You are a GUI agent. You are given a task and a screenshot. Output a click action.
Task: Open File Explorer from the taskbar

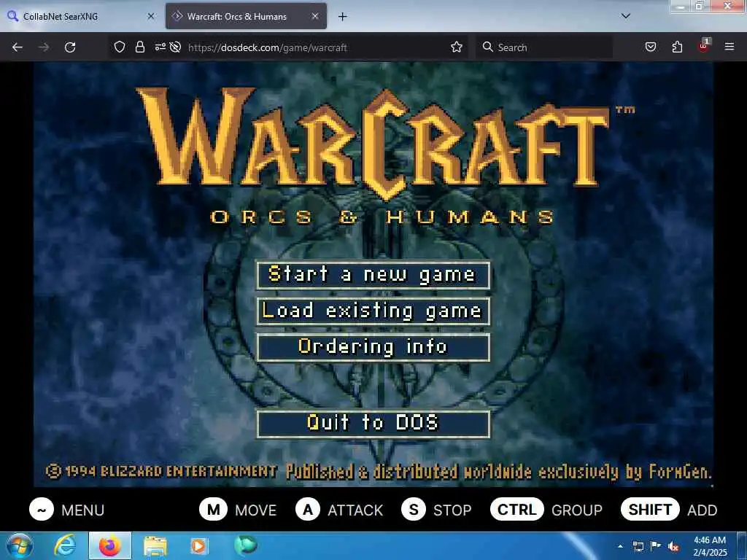[x=155, y=546]
